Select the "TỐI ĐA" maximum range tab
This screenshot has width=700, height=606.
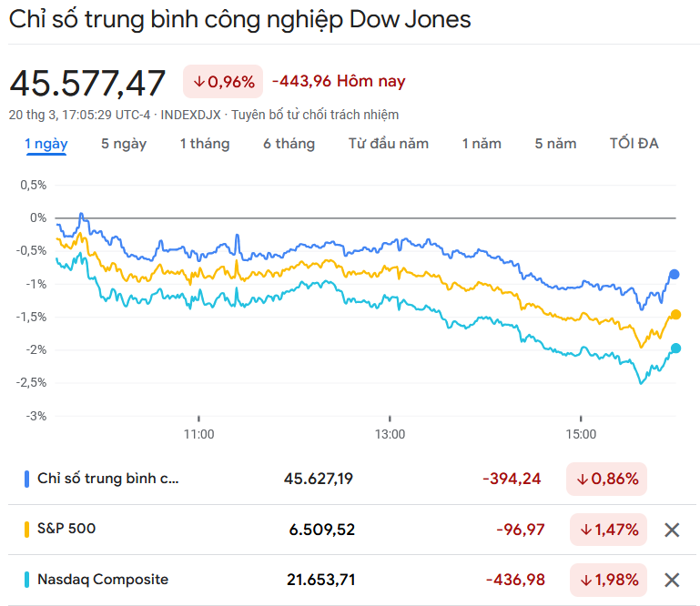click(x=634, y=144)
